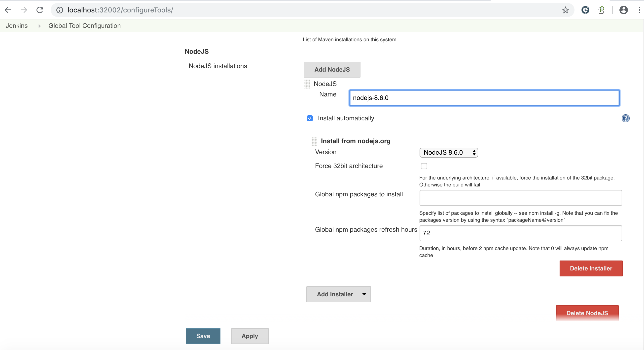Open Chrome three-dot menu

tap(639, 10)
